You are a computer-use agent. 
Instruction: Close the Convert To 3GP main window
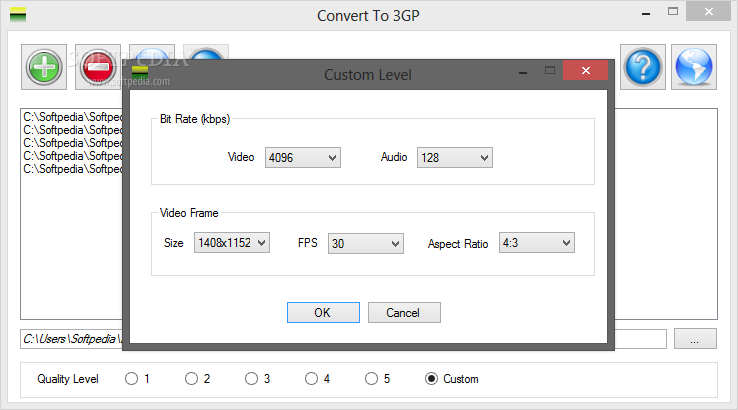click(x=708, y=11)
